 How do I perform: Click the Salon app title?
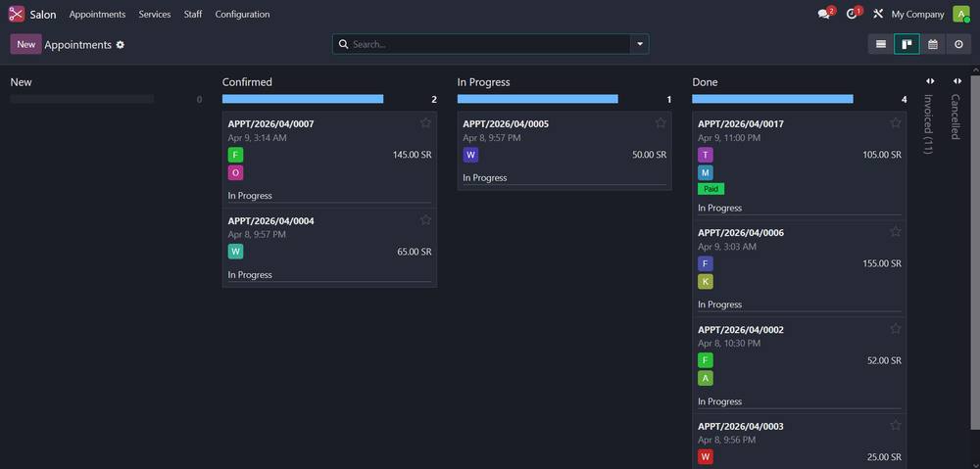point(43,14)
